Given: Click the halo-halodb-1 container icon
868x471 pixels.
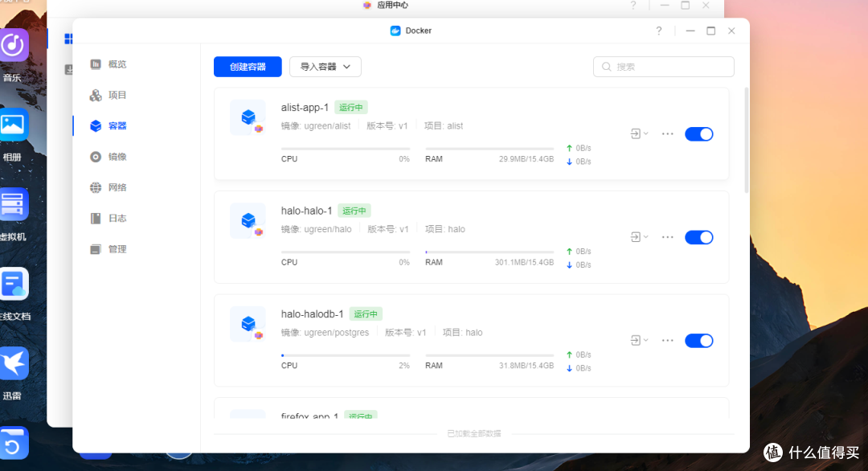Looking at the screenshot, I should 248,325.
